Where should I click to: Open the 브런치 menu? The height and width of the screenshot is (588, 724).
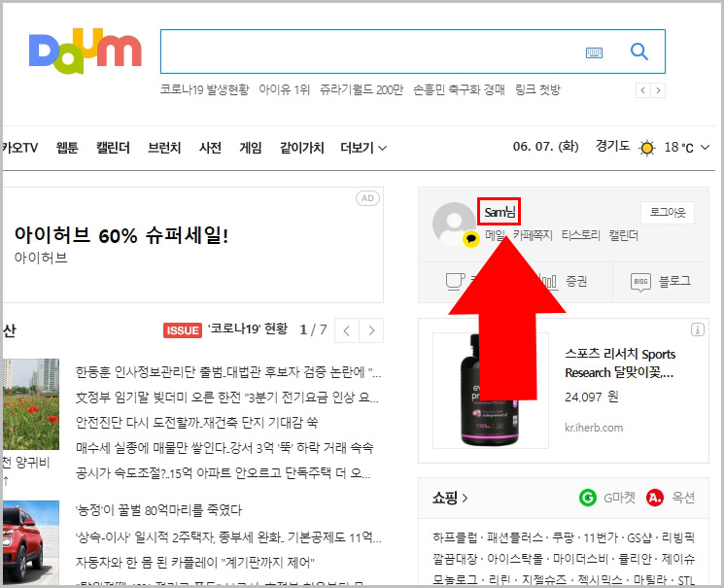(164, 148)
